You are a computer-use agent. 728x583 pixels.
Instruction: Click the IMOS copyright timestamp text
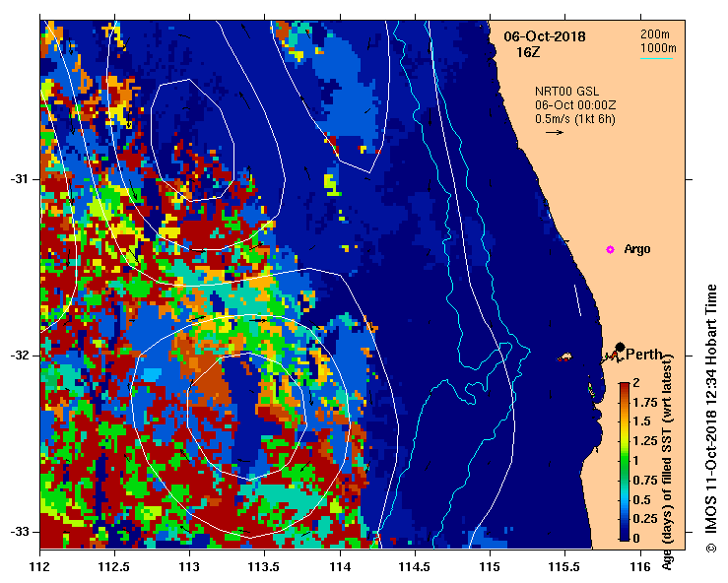coord(711,419)
